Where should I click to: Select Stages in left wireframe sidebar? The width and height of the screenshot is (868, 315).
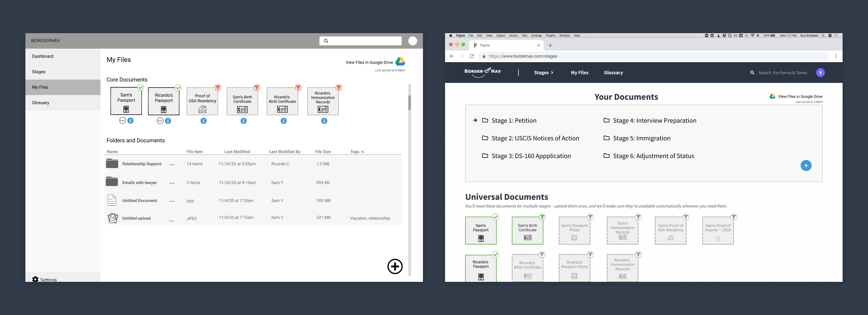pyautogui.click(x=63, y=72)
